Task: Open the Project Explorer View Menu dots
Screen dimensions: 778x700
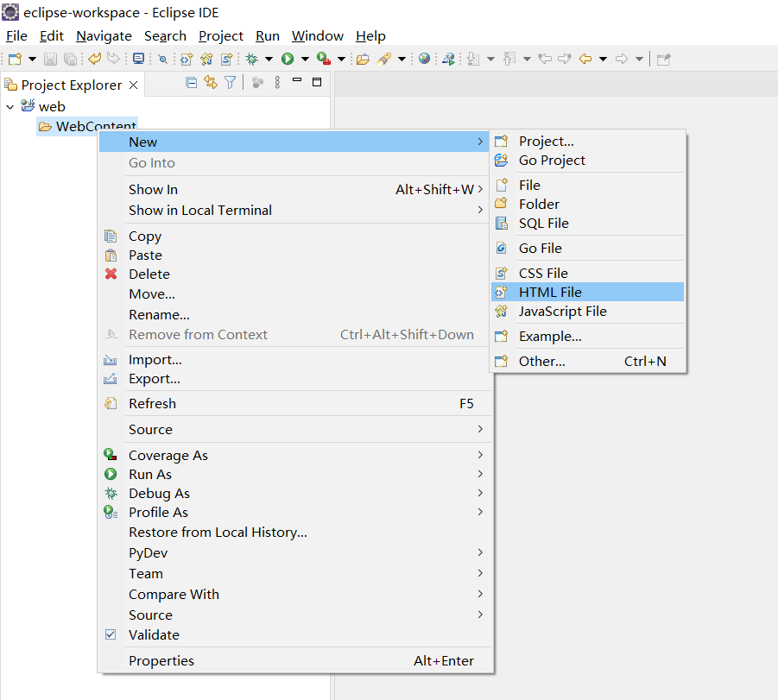Action: coord(277,82)
